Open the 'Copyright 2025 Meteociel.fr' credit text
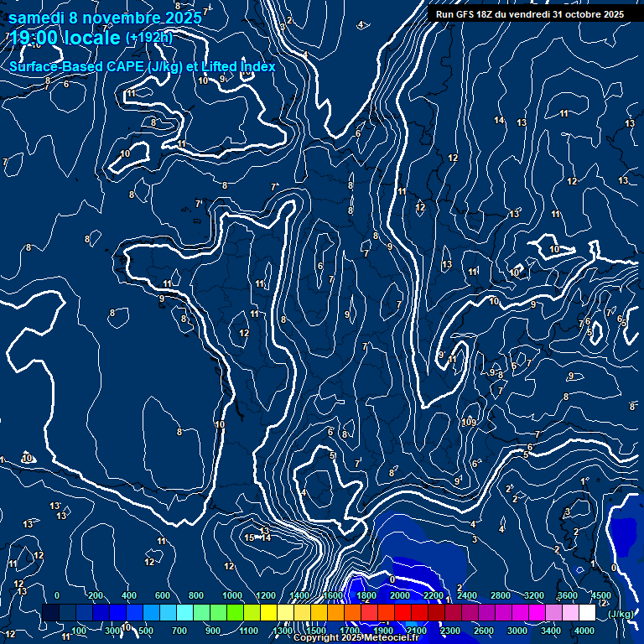Image resolution: width=644 pixels, height=644 pixels. [356, 637]
